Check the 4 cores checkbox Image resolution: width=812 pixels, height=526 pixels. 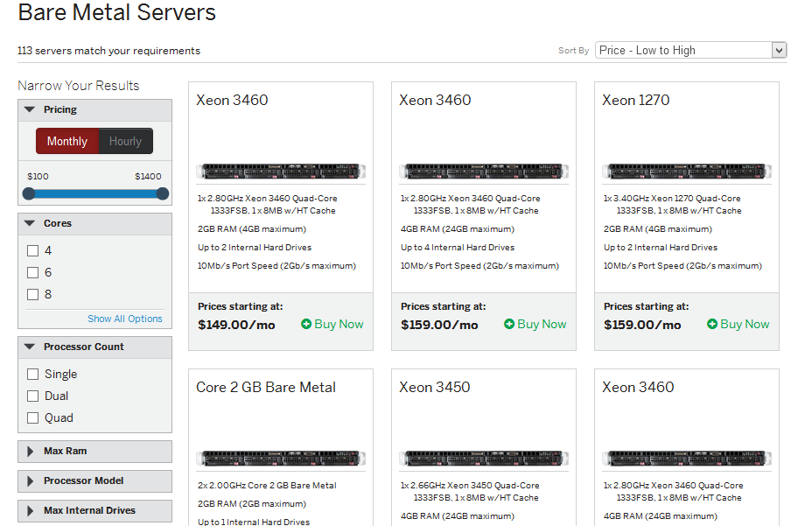point(32,251)
